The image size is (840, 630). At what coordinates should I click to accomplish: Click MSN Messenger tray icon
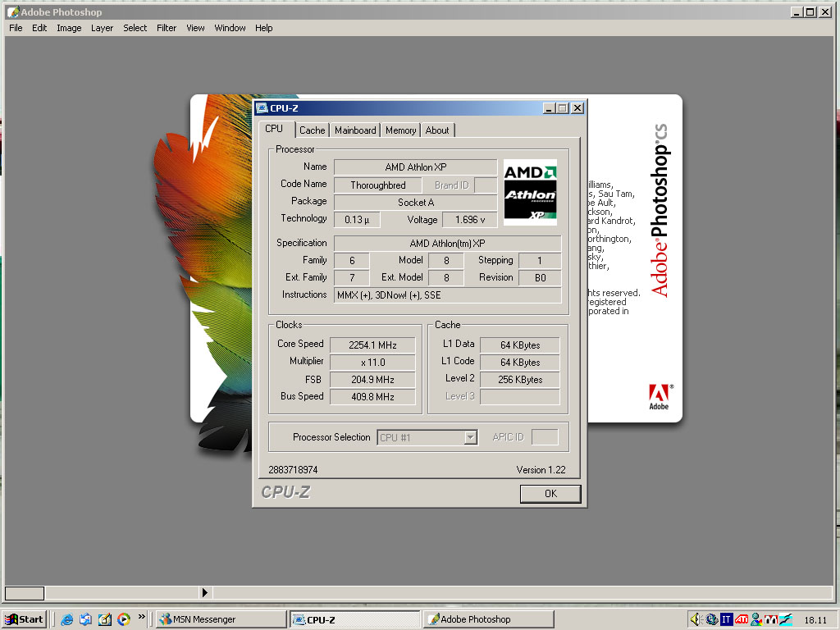click(x=756, y=619)
